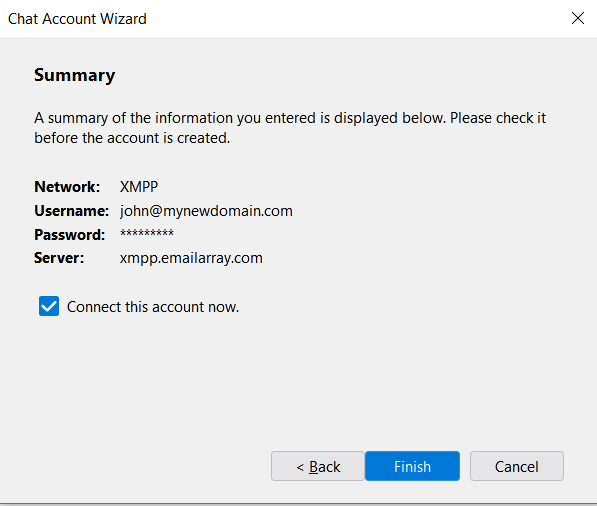This screenshot has height=506, width=597.
Task: Click the username john@mynewdomain.com
Action: click(x=206, y=211)
